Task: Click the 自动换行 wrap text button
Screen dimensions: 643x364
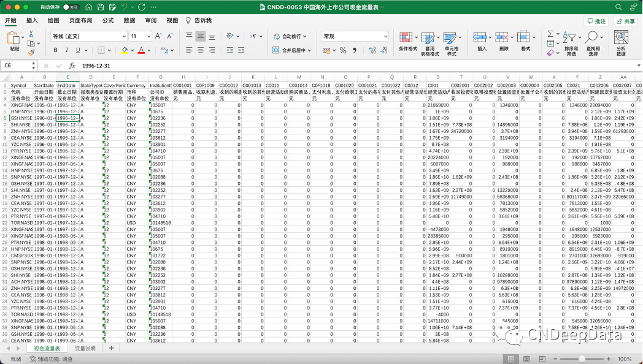Action: point(290,36)
